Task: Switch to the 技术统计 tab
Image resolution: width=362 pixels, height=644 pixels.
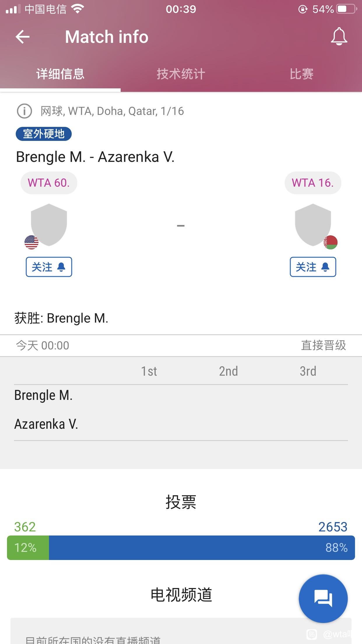Action: coord(181,74)
